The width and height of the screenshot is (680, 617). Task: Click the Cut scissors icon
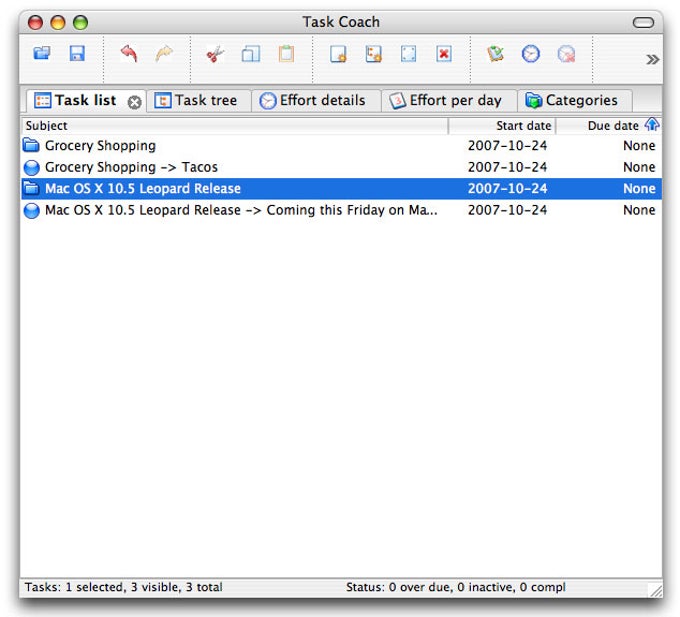(x=215, y=54)
